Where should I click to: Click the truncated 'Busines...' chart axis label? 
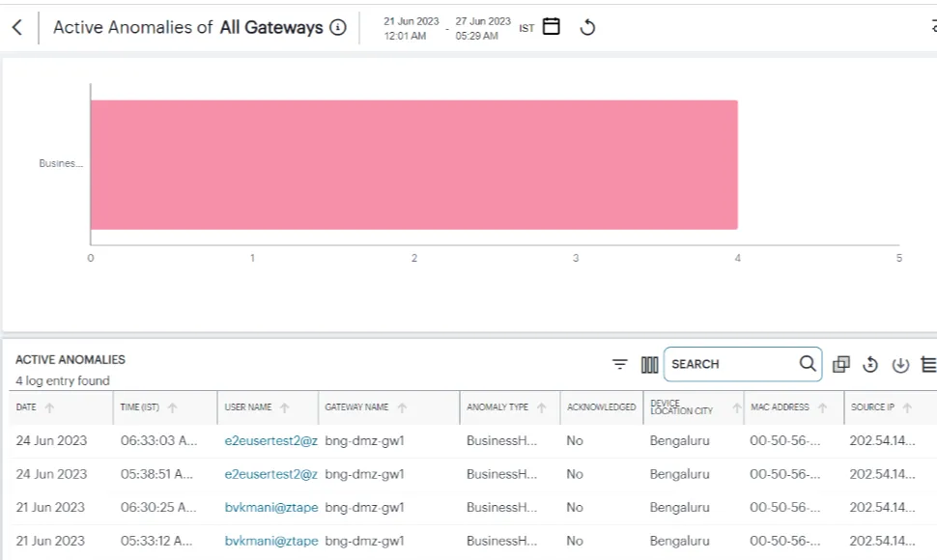click(61, 163)
